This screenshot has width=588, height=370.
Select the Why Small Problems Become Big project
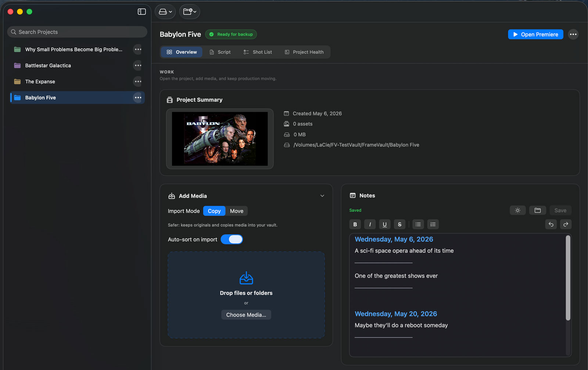tap(73, 49)
